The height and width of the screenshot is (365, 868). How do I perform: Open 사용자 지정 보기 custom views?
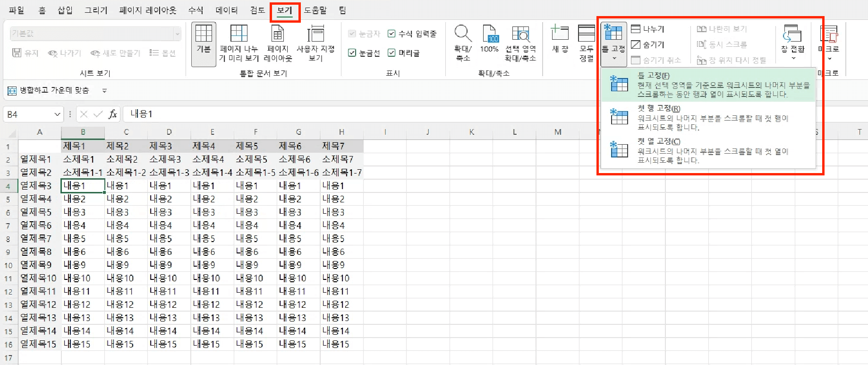pyautogui.click(x=315, y=43)
